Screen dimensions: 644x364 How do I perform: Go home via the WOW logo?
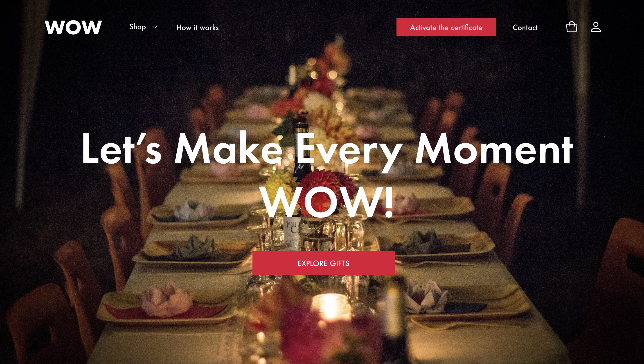(73, 27)
